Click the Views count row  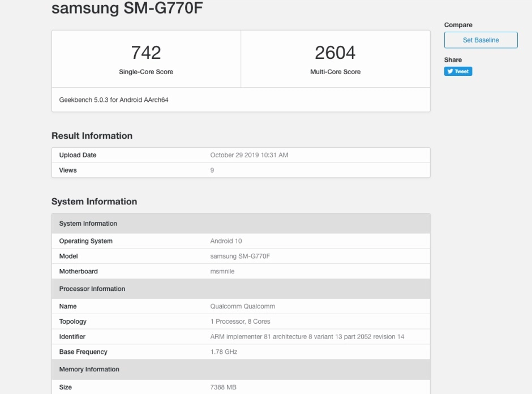click(x=212, y=170)
